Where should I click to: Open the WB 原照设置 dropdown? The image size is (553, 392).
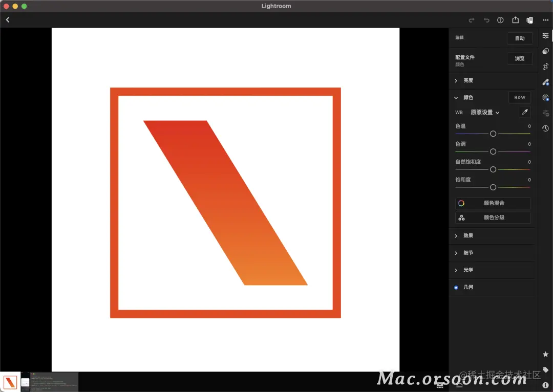point(485,112)
